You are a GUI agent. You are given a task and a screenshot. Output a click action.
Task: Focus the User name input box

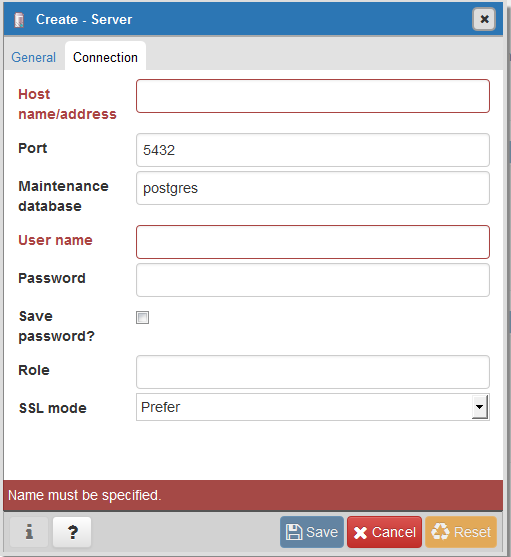[313, 242]
